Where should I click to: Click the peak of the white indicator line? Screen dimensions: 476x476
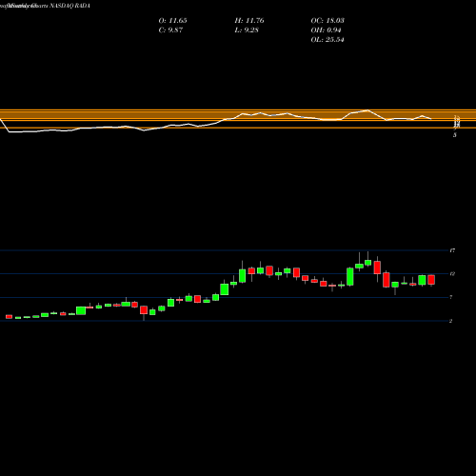coord(367,110)
